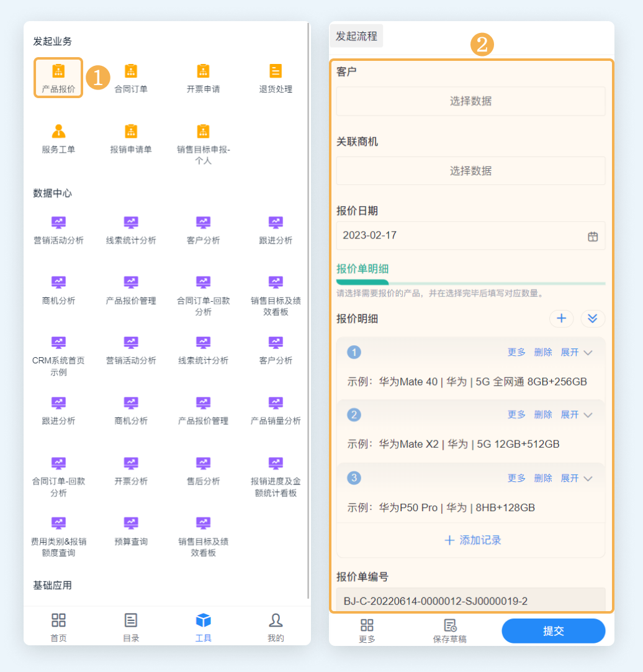Image resolution: width=643 pixels, height=672 pixels.
Task: Open the 预算查询 icon
Action: click(x=131, y=531)
